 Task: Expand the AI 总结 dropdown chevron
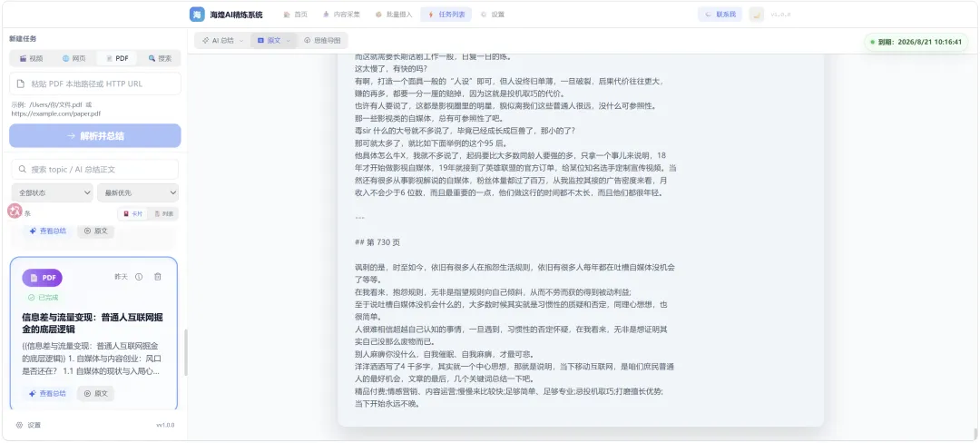(x=241, y=41)
